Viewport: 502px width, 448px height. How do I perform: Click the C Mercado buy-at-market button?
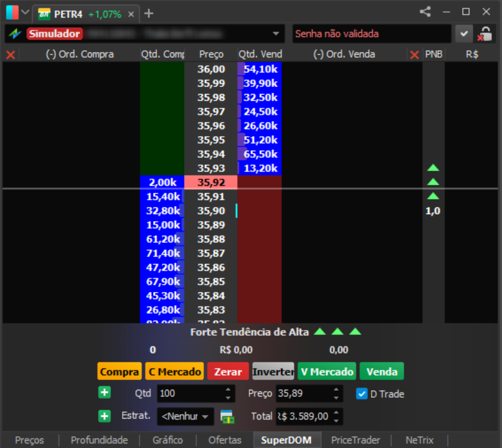[x=174, y=371]
